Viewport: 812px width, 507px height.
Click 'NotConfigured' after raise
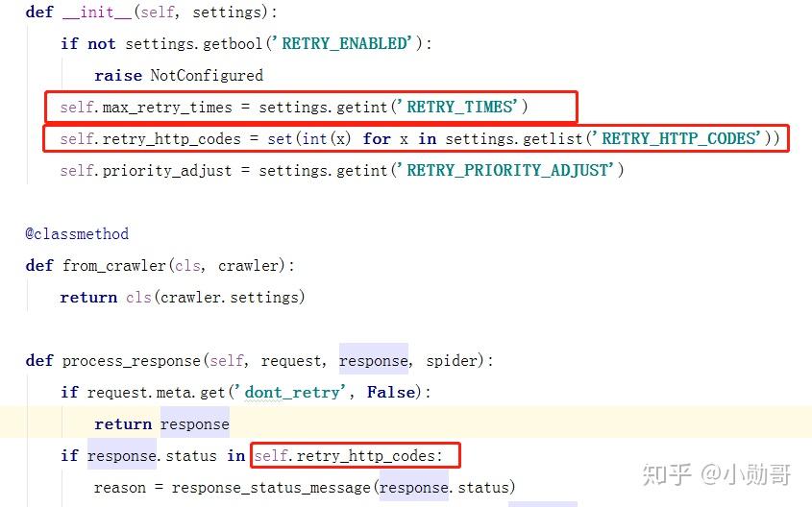pos(207,76)
